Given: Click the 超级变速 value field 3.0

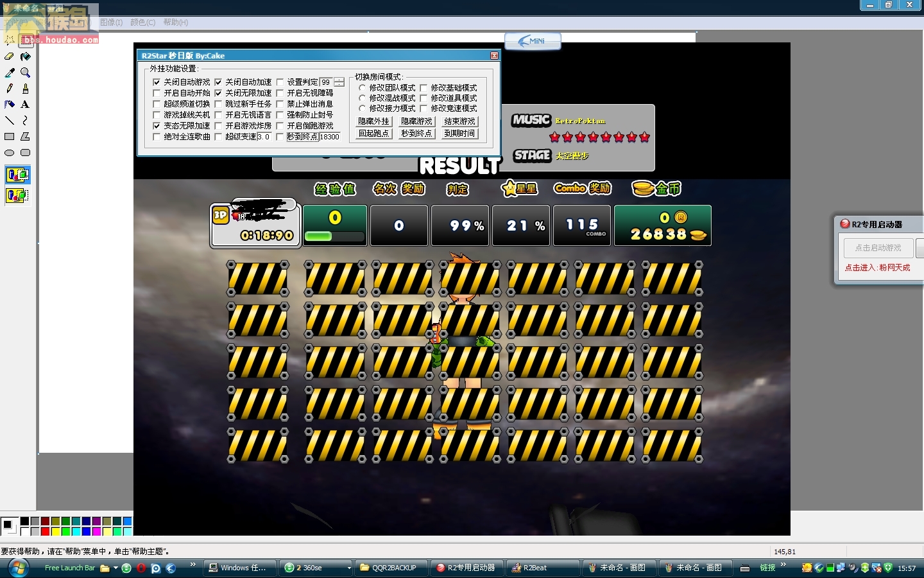Looking at the screenshot, I should pyautogui.click(x=264, y=137).
